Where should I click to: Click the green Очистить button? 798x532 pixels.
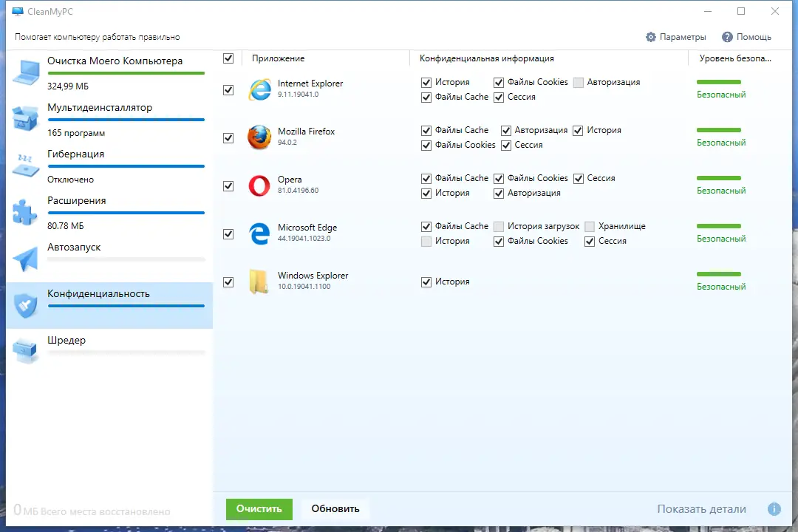coord(259,509)
